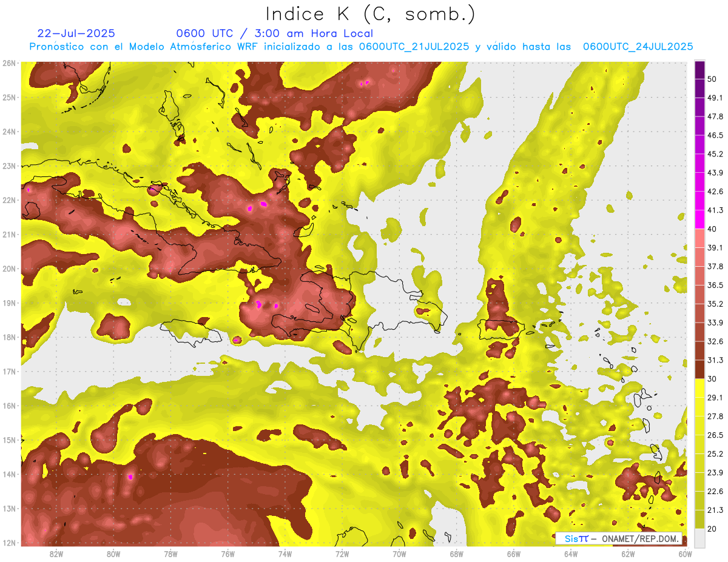
Task: Click the "25.2" colorbar value
Action: [715, 453]
